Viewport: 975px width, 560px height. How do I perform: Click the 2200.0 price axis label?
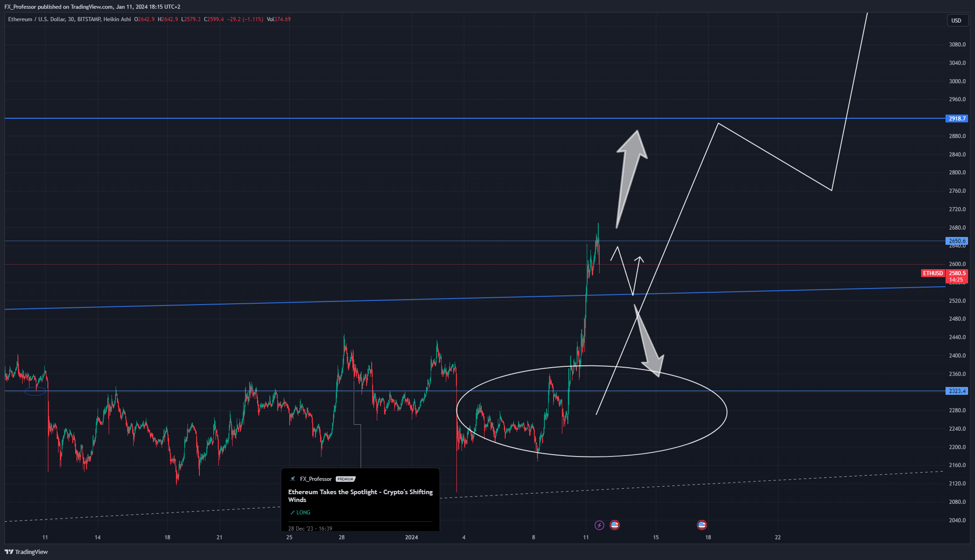(957, 447)
